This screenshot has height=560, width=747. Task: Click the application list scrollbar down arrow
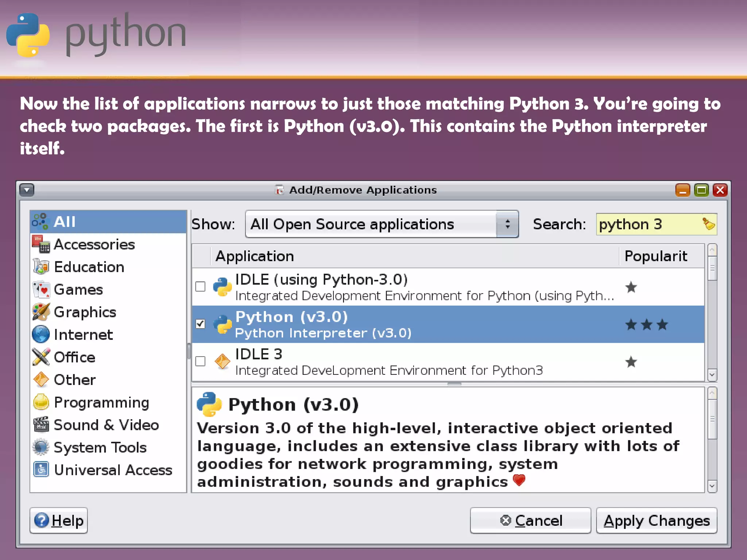[x=712, y=375]
